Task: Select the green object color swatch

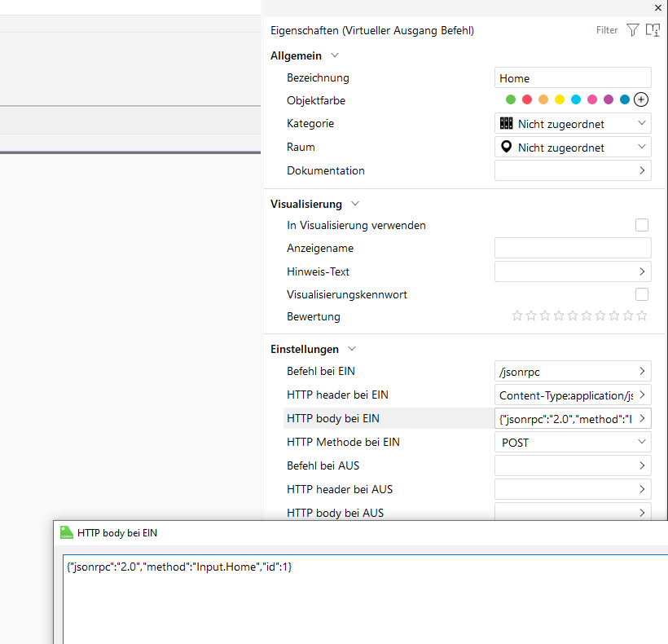Action: [511, 99]
